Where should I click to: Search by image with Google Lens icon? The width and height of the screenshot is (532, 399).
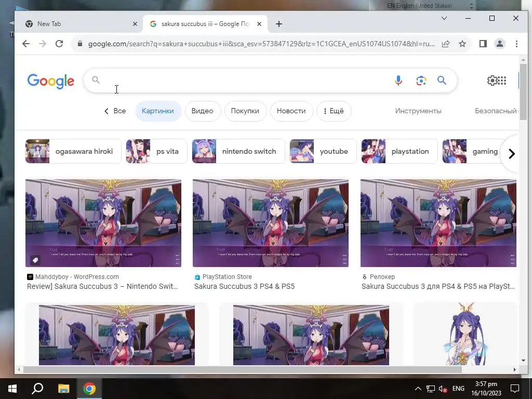421,81
